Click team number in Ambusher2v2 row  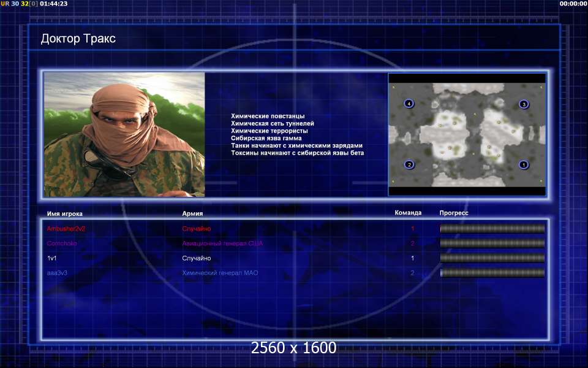pos(412,229)
